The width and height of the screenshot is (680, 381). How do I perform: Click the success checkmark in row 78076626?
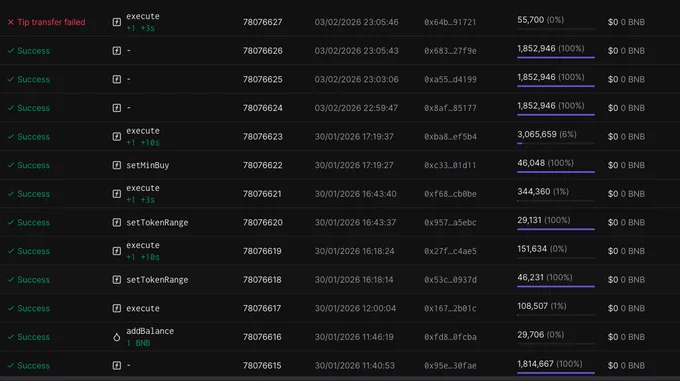pos(11,51)
